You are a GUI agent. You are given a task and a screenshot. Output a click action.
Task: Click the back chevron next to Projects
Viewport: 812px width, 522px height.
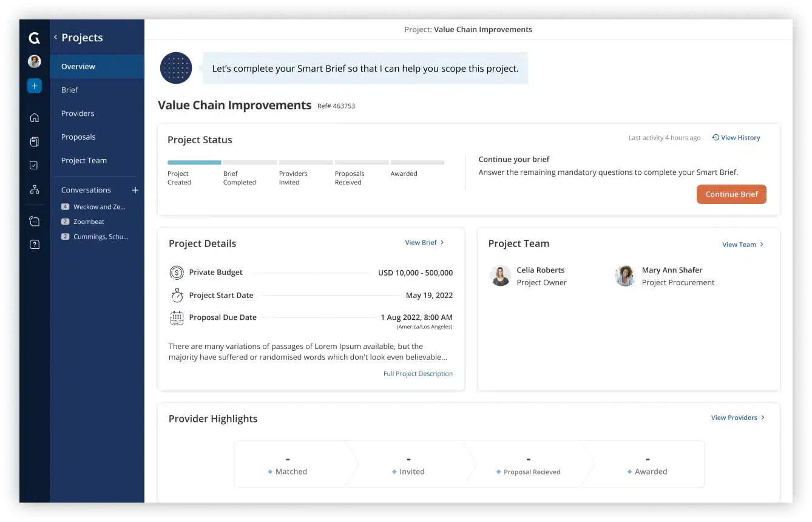[55, 38]
